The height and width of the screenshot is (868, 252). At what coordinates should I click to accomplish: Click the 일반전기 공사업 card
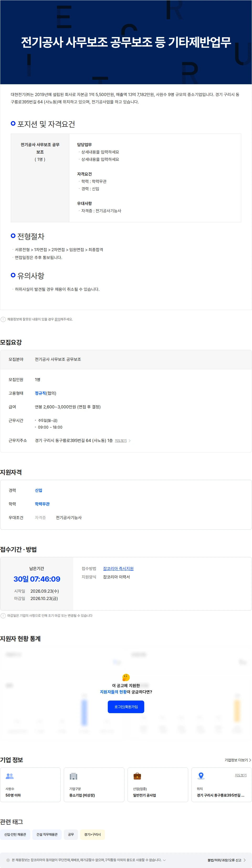point(158,785)
